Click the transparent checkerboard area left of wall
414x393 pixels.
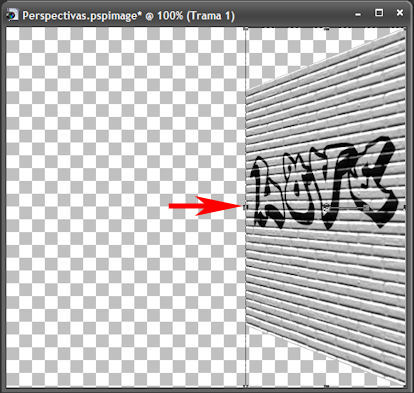tap(126, 207)
